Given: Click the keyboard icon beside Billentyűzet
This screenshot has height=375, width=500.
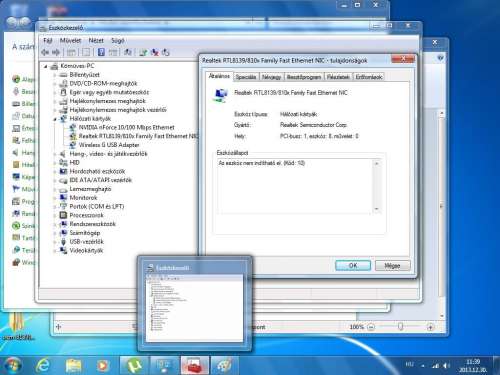Looking at the screenshot, I should (63, 75).
